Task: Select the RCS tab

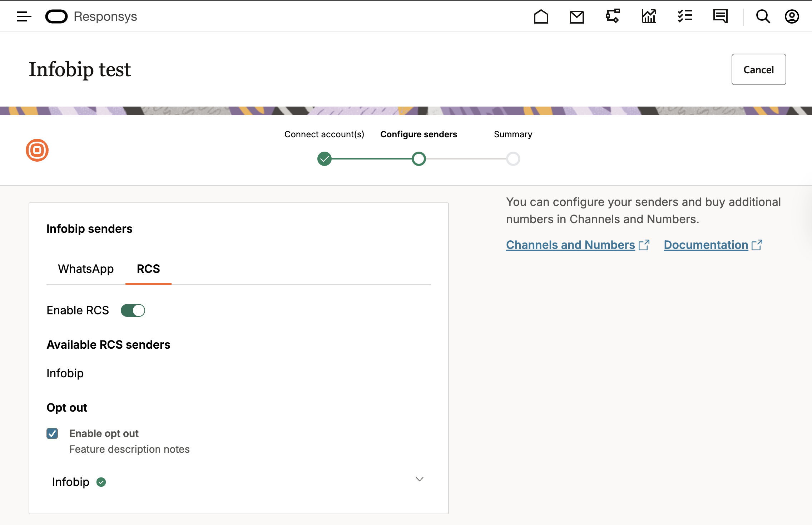Action: tap(148, 269)
